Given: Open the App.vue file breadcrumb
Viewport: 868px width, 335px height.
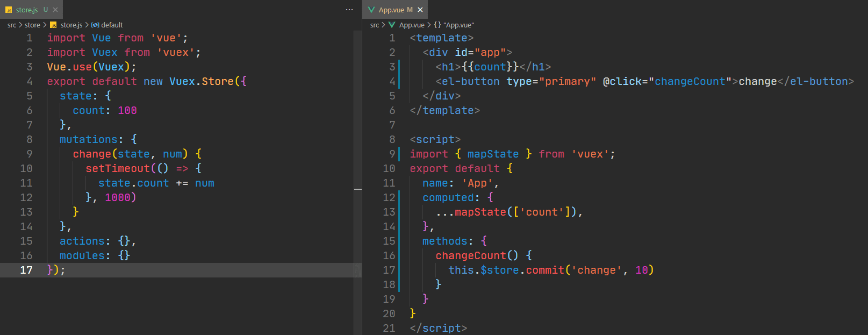Looking at the screenshot, I should [412, 25].
